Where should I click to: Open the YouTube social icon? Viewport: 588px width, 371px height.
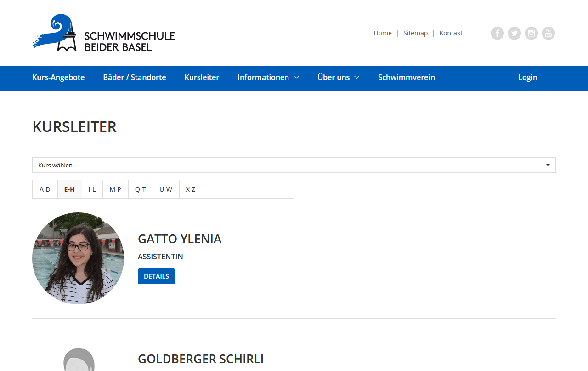[548, 33]
